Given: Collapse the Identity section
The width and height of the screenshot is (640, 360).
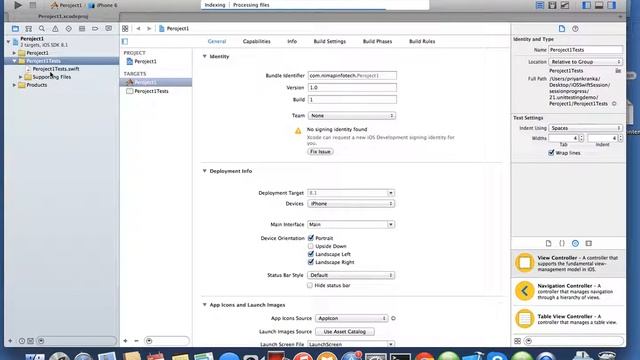Looking at the screenshot, I should click(204, 56).
